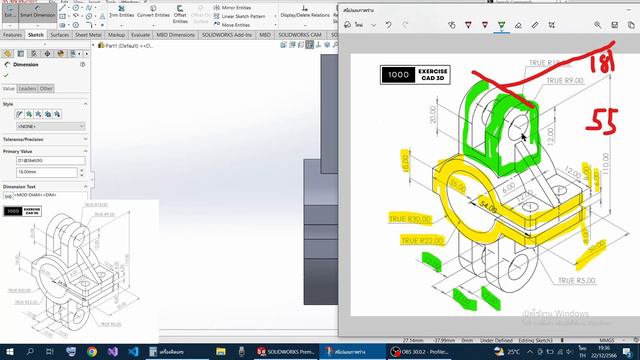Open the Evaluate ribbon tab

[x=140, y=35]
